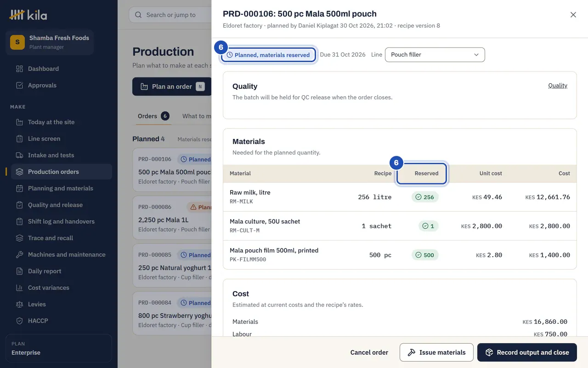Viewport: 588px width, 368px height.
Task: Open Dashboard from sidebar
Action: [x=62, y=69]
